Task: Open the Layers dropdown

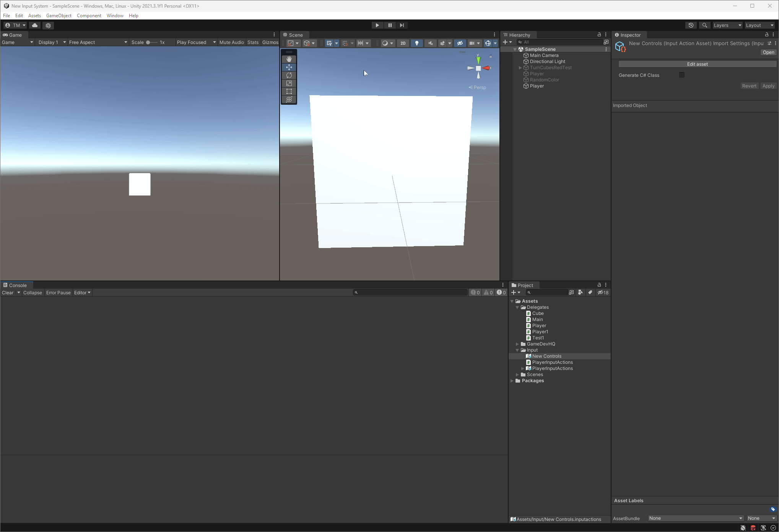Action: coord(727,25)
